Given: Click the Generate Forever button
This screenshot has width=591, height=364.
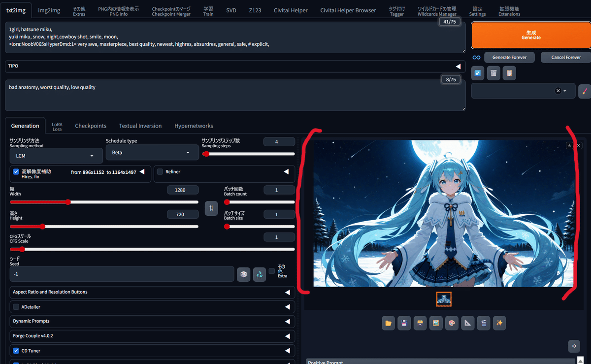Looking at the screenshot, I should (509, 57).
